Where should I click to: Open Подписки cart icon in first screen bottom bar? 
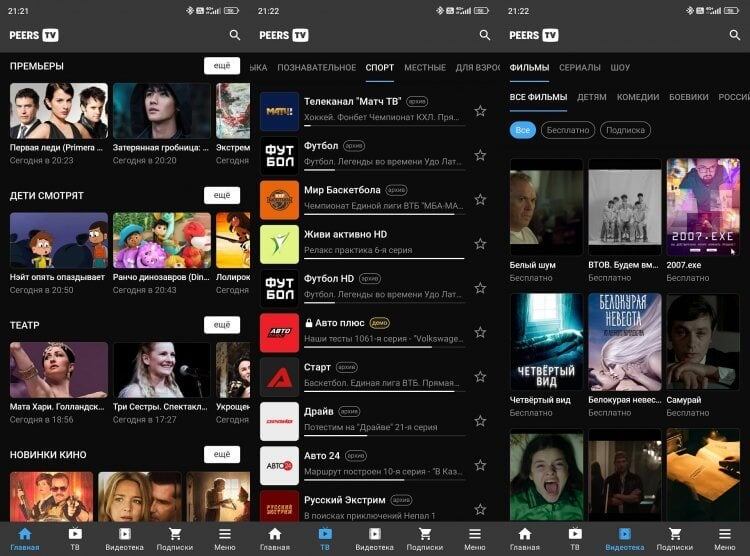point(175,534)
